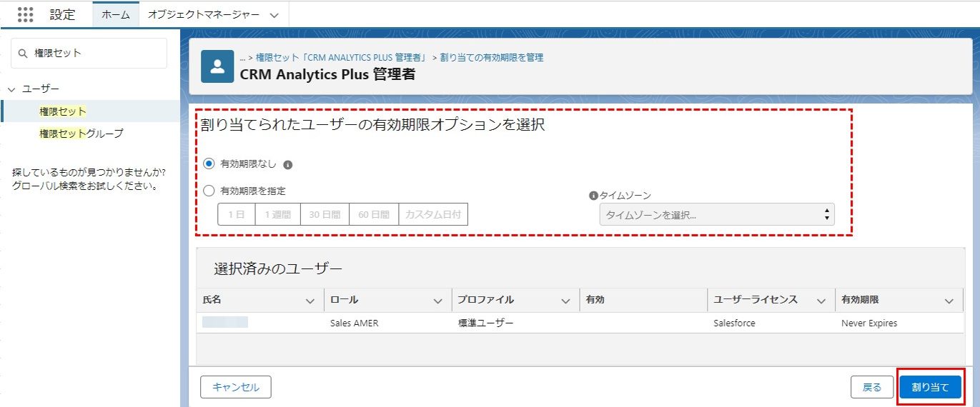The width and height of the screenshot is (980, 407).
Task: Open the オブジェクトマネージャー tab dropdown arrow
Action: point(274,14)
